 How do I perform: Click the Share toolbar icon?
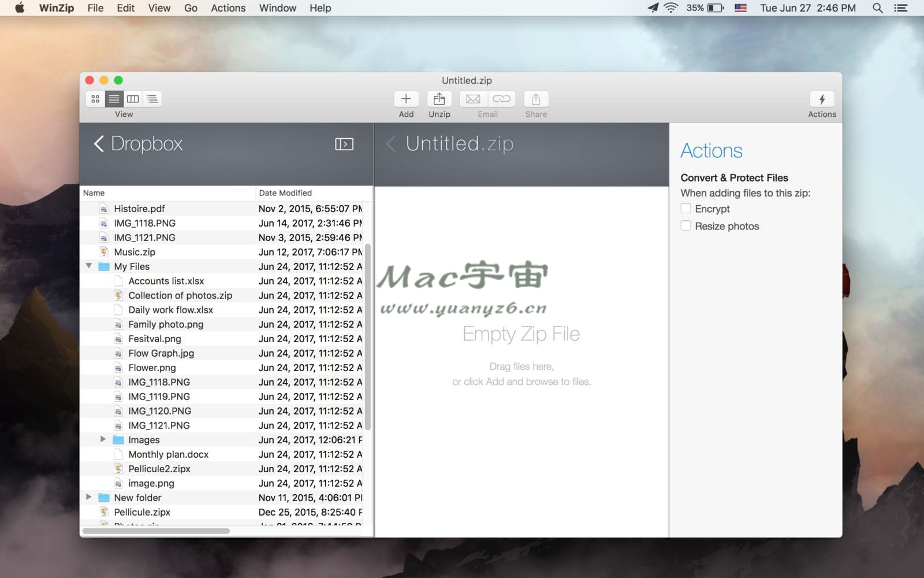(x=535, y=99)
